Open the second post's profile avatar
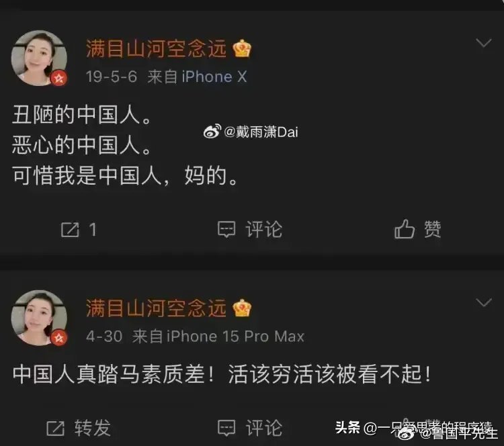Image resolution: width=504 pixels, height=446 pixels. click(39, 318)
